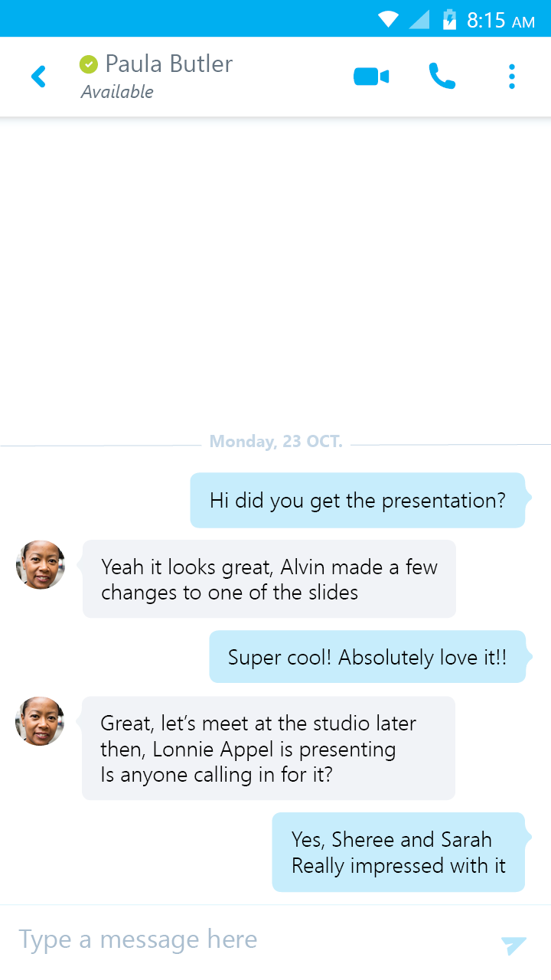Tap the 'Monday, 23 OCT.' date divider
The height and width of the screenshot is (980, 551).
tap(275, 442)
